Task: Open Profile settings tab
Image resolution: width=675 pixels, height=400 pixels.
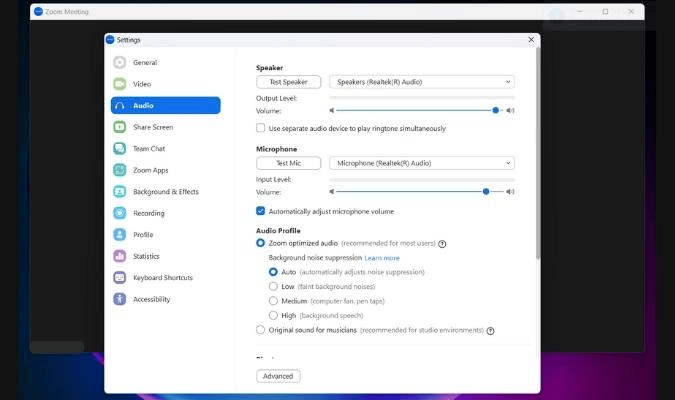Action: [x=166, y=235]
